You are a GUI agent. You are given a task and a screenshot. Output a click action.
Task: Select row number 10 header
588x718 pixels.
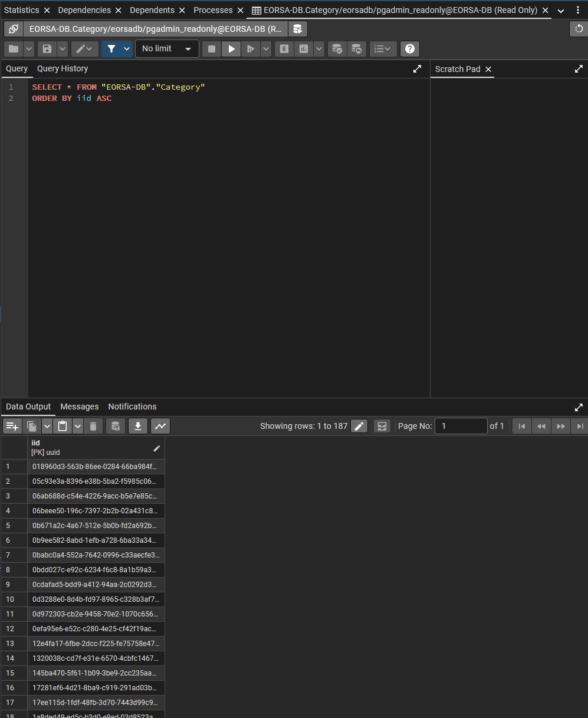click(14, 599)
